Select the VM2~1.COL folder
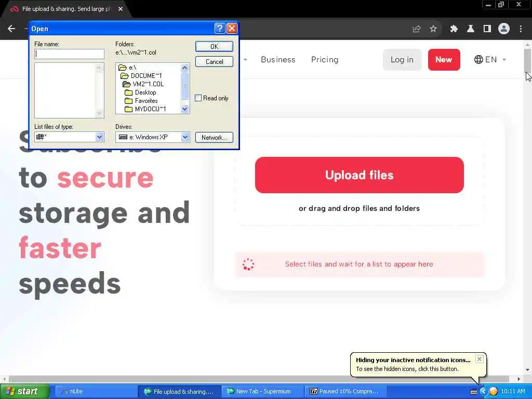532x399 pixels. tap(143, 84)
